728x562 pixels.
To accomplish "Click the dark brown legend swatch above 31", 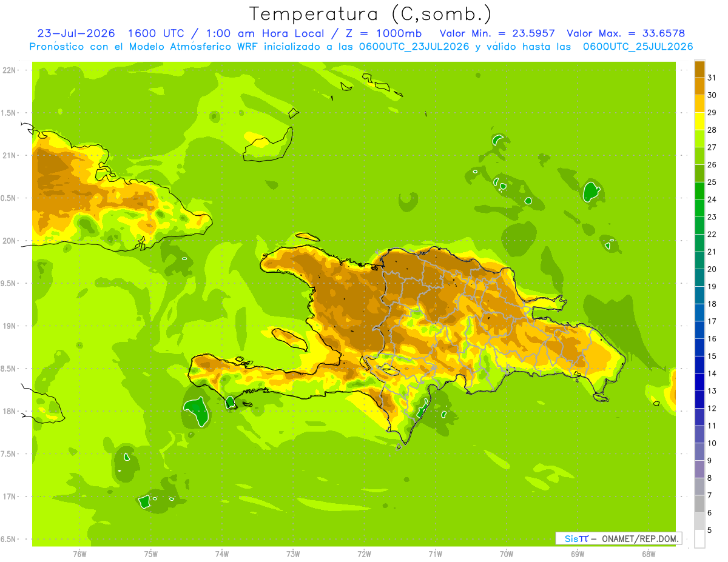I will tap(699, 69).
